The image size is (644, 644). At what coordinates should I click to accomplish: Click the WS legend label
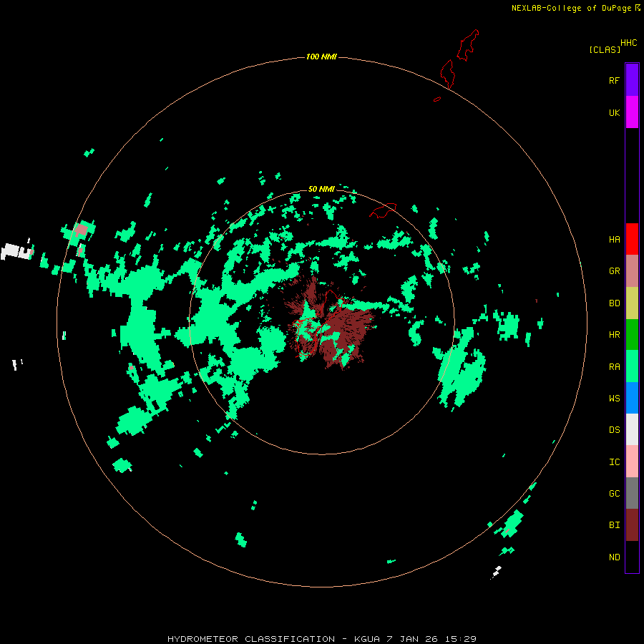(614, 399)
